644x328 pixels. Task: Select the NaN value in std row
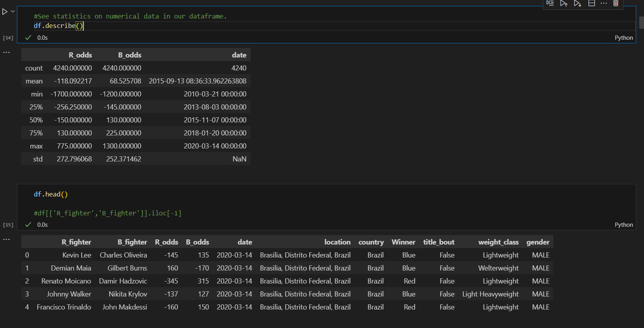tap(239, 159)
